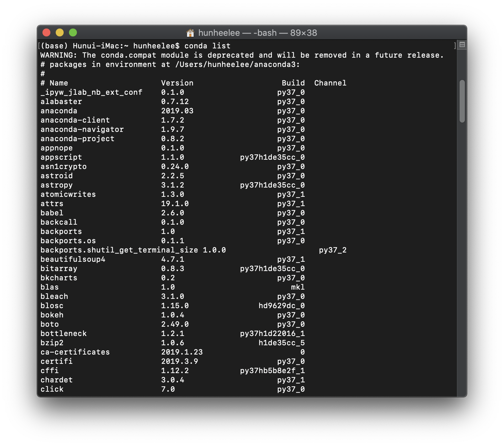Image resolution: width=504 pixels, height=446 pixels.
Task: Click the 'conda list' command text
Action: (x=207, y=46)
